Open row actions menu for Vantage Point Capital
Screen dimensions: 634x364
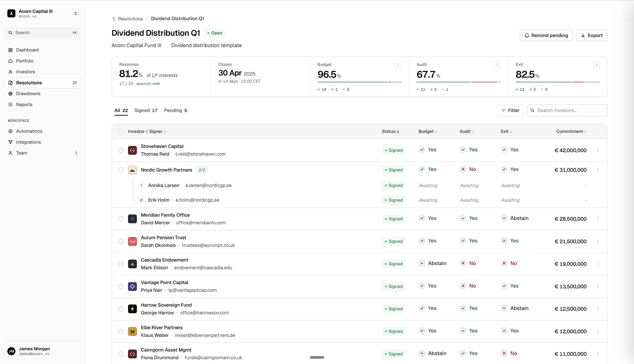coord(598,286)
